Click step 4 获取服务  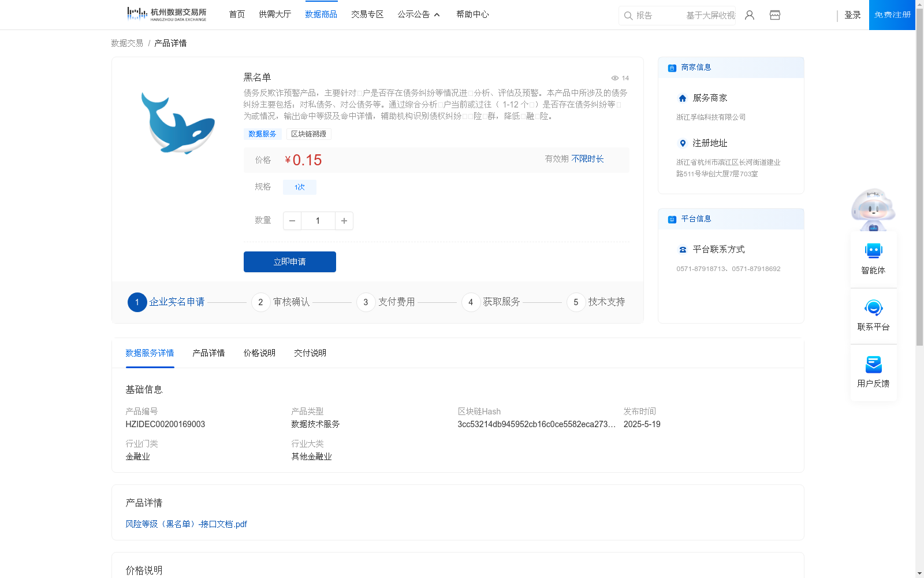coord(491,302)
